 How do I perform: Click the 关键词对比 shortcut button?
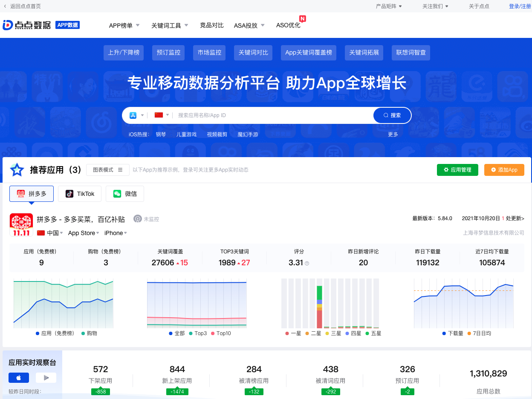tap(253, 53)
